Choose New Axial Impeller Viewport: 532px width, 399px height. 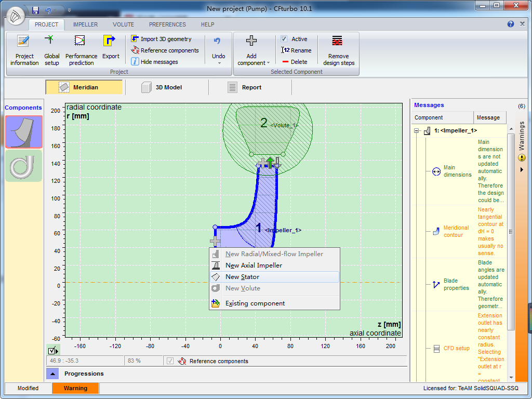tap(274, 265)
